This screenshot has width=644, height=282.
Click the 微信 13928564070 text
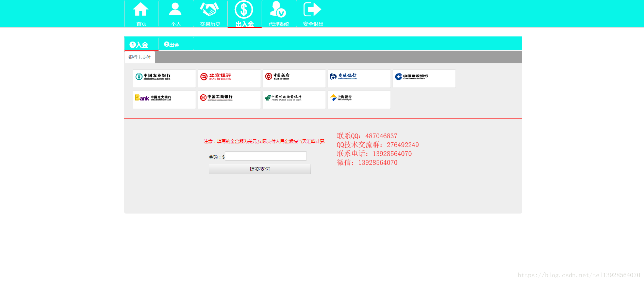367,162
